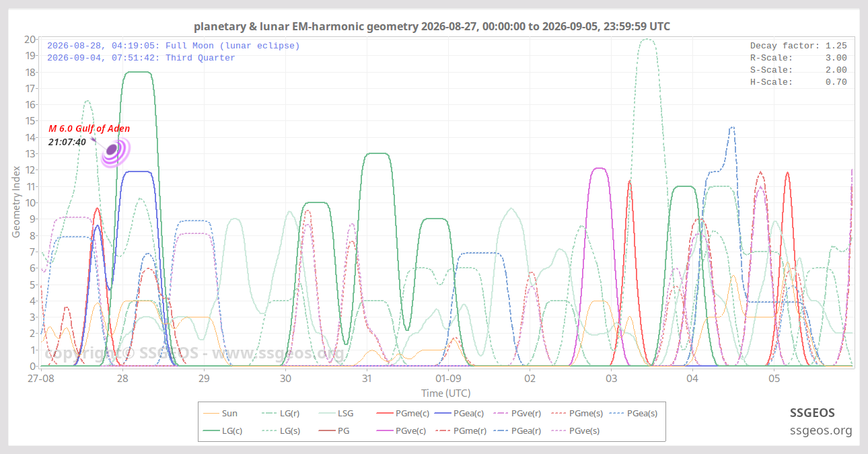The height and width of the screenshot is (454, 868).
Task: Toggle the PGve(s) legend entry
Action: click(x=575, y=430)
